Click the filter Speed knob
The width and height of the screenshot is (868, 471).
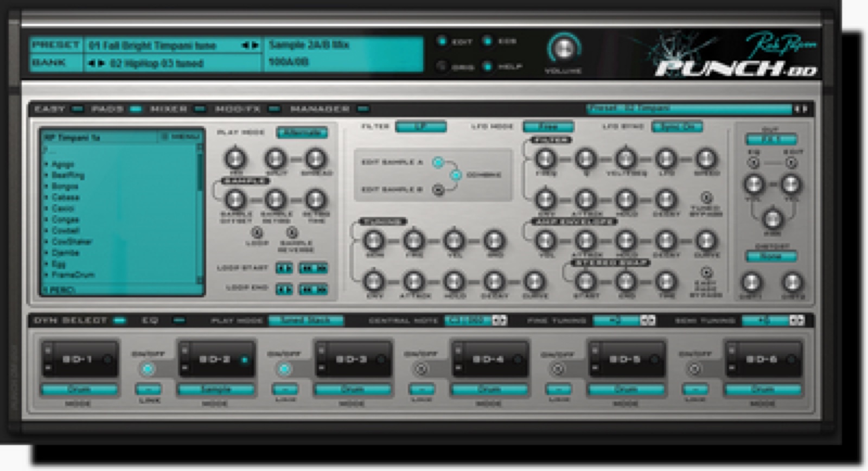(706, 158)
